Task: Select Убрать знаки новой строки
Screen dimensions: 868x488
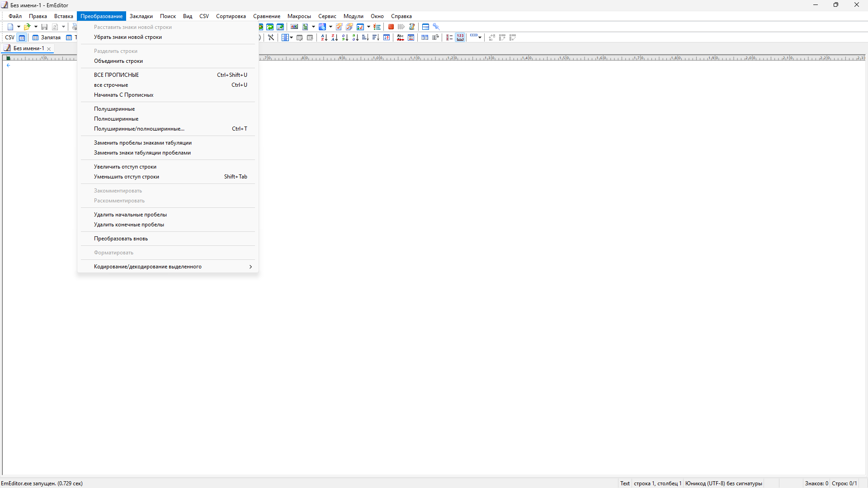Action: pyautogui.click(x=168, y=37)
